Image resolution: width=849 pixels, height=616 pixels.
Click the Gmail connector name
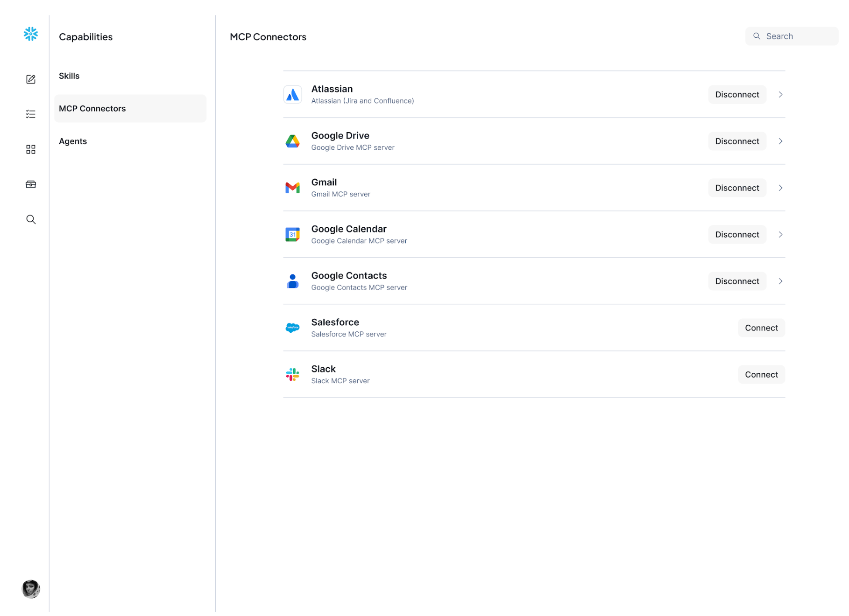click(324, 182)
